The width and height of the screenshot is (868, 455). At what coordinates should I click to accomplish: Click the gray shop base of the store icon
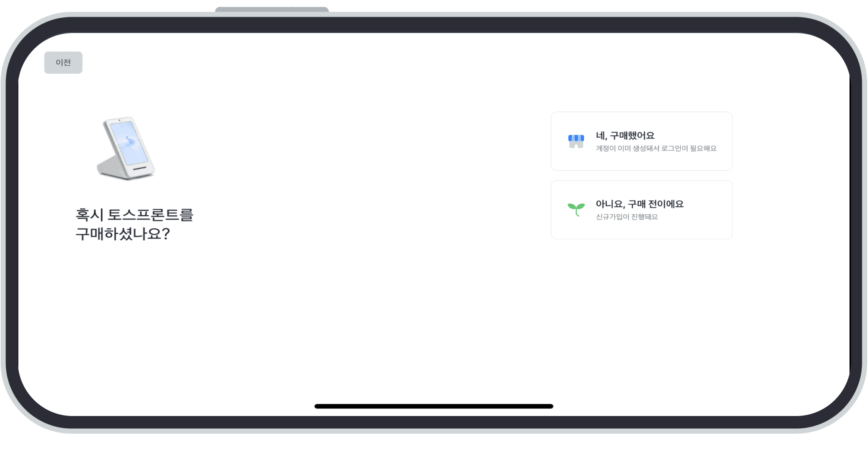pyautogui.click(x=576, y=145)
